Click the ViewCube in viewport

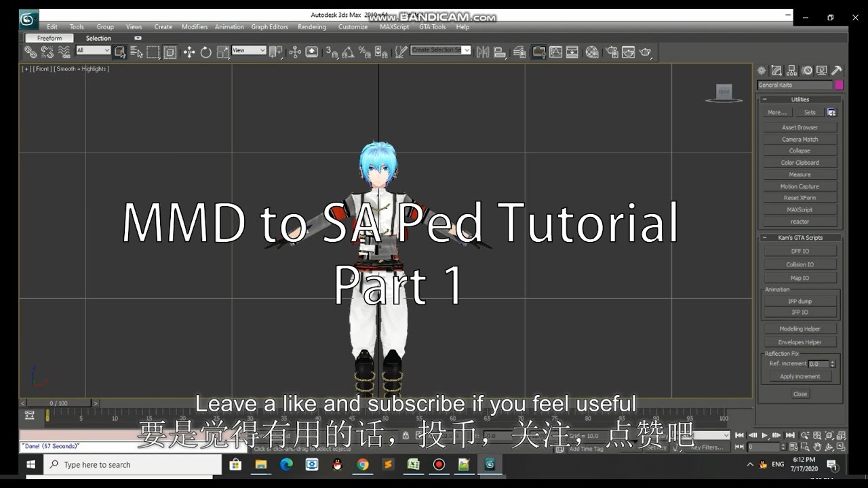point(724,93)
